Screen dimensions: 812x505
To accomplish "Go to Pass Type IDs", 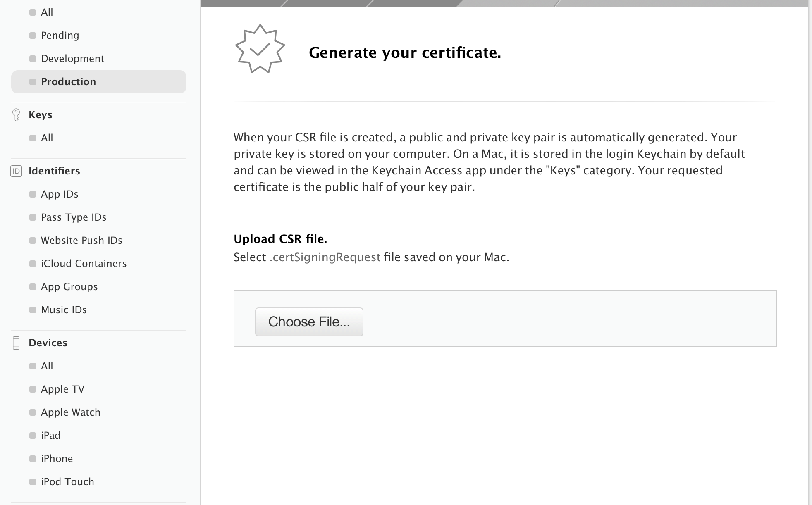I will click(74, 217).
